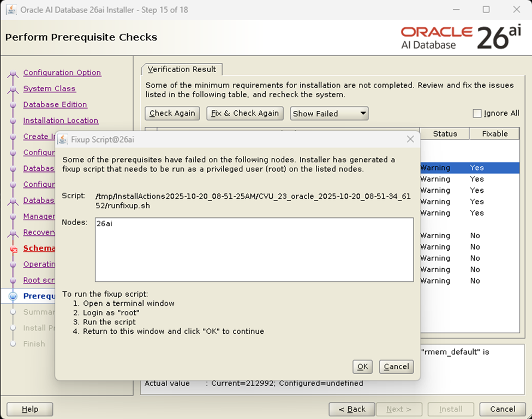Screen dimensions: 532x419
Task: Click the installer's bottom Cancel button
Action: (x=503, y=409)
